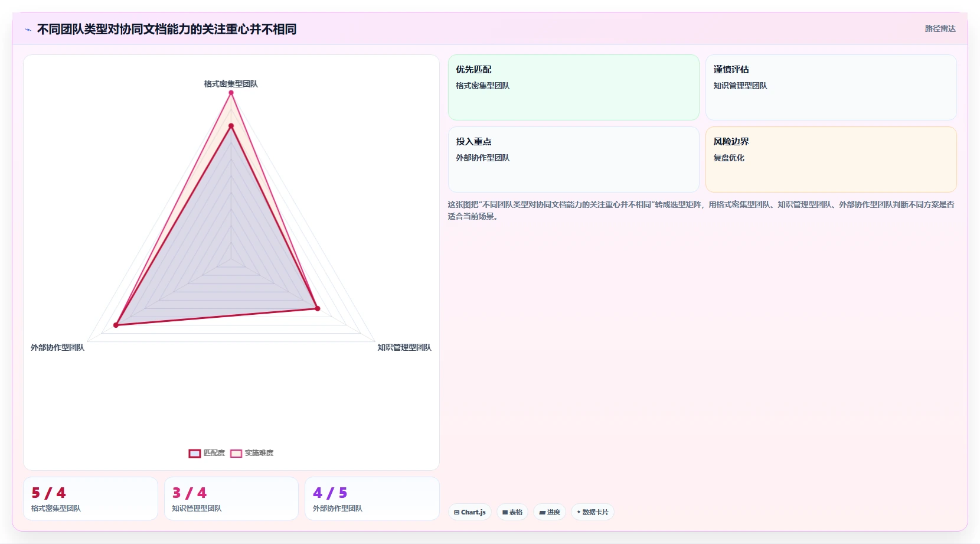Screen dimensions: 980x544
Task: Click the 5 / 4 stat card
Action: coord(90,499)
